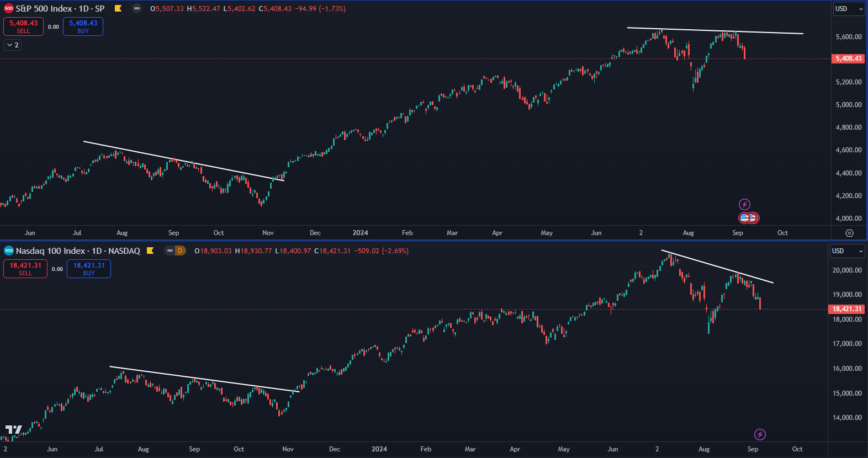
Task: Click the S&P close value C5,408.43
Action: click(x=275, y=8)
